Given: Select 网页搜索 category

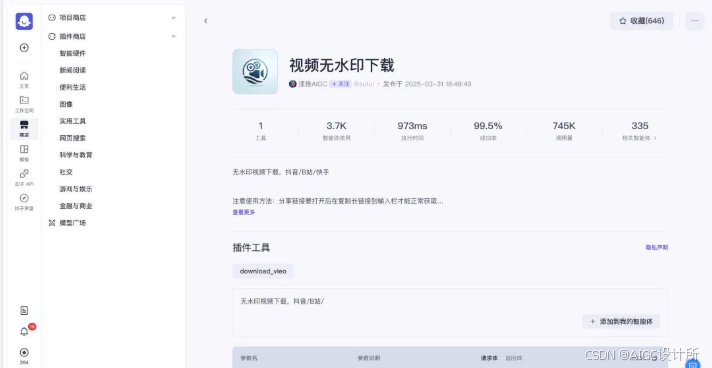Looking at the screenshot, I should pos(73,138).
